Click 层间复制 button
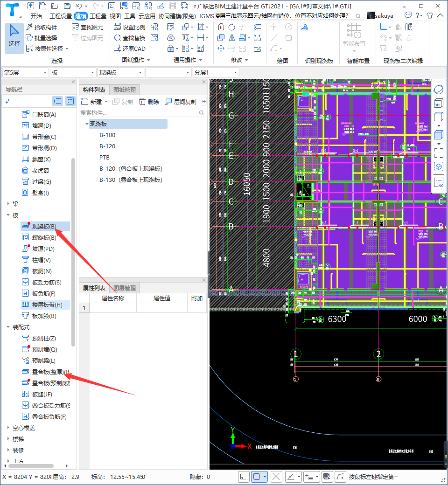 pos(181,102)
